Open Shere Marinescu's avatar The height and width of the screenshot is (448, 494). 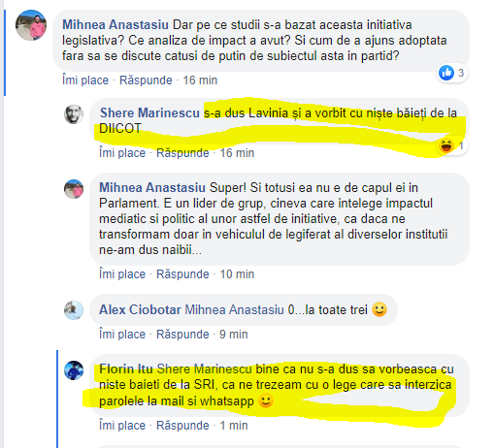pyautogui.click(x=74, y=114)
